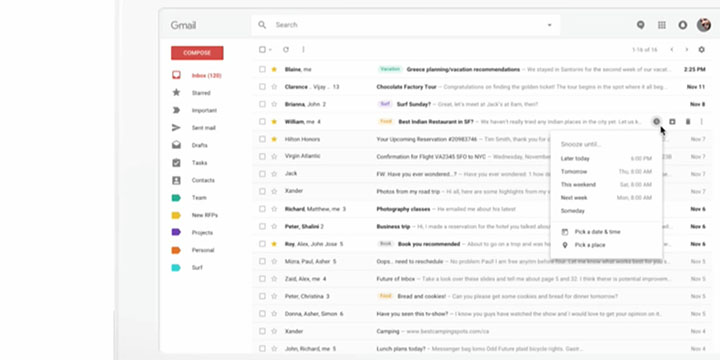Unstar the Roy Book you recommended email
Image resolution: width=720 pixels, height=360 pixels.
click(274, 244)
